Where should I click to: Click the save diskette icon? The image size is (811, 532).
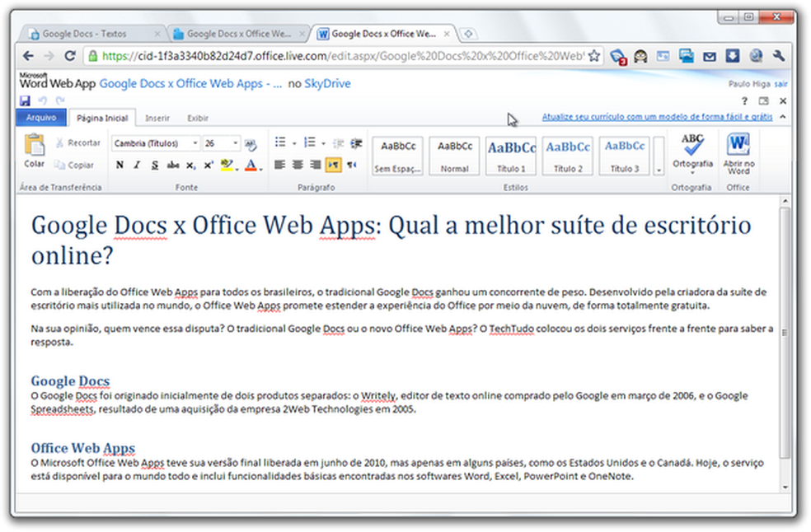pyautogui.click(x=25, y=100)
